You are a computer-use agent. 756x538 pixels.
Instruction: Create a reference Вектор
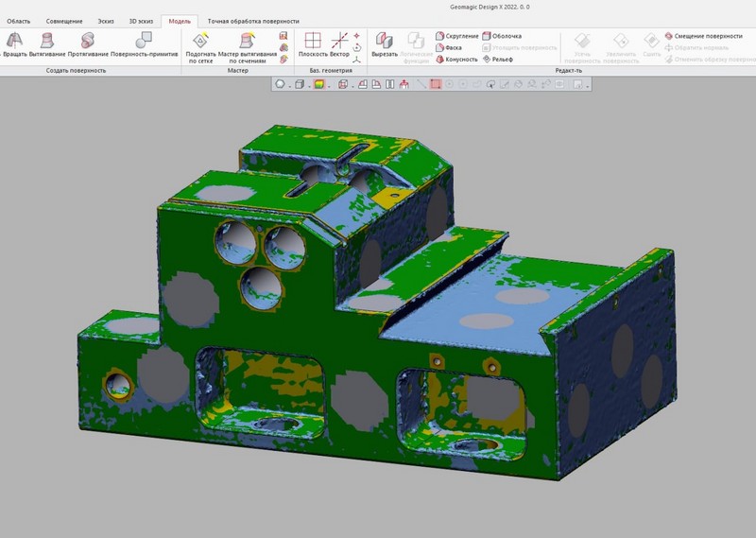[339, 44]
